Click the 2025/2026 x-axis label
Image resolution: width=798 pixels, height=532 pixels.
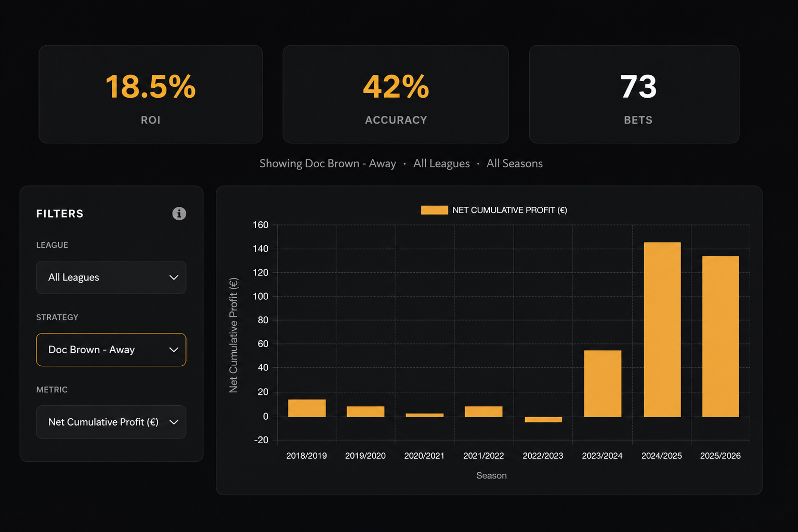click(x=721, y=456)
